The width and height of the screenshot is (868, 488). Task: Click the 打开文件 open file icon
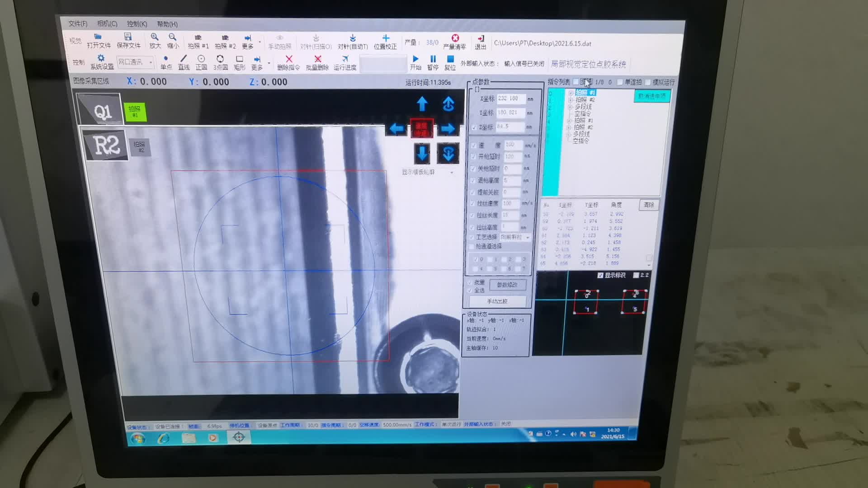[x=98, y=41]
